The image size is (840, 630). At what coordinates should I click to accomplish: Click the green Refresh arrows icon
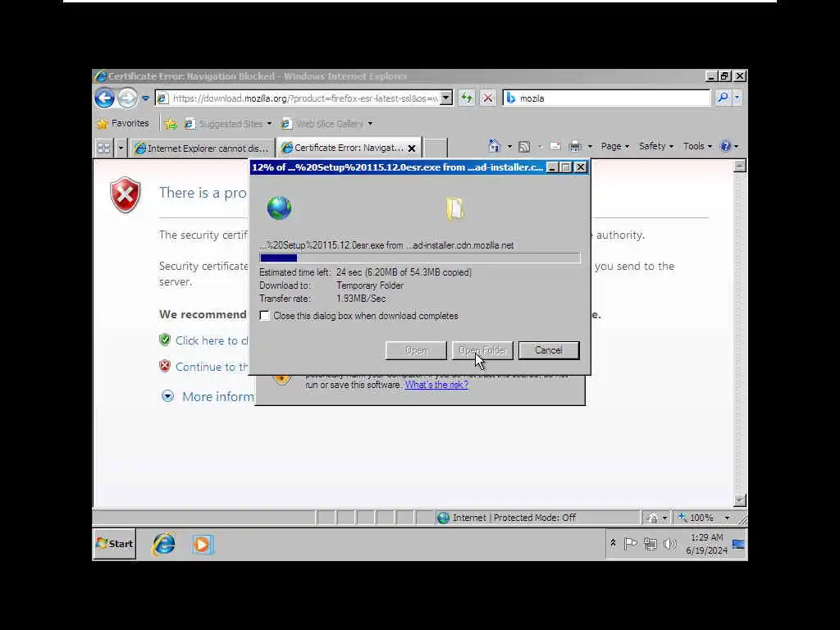pyautogui.click(x=467, y=98)
